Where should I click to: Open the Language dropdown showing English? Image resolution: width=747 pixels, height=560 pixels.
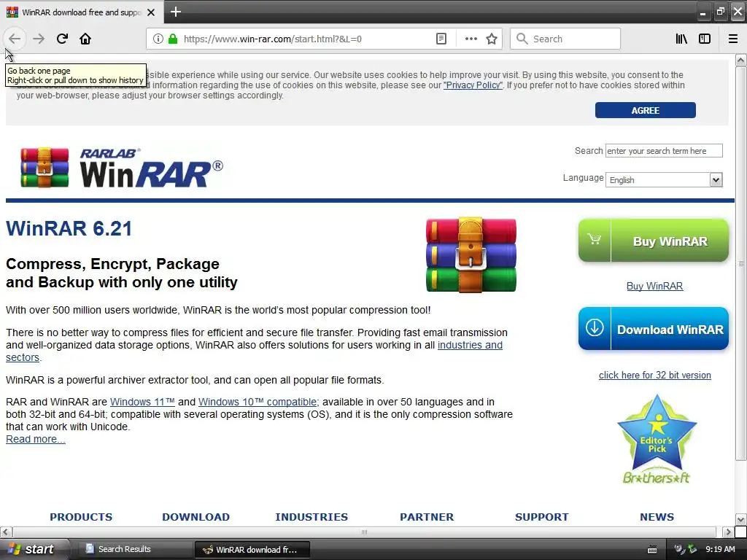click(x=664, y=179)
